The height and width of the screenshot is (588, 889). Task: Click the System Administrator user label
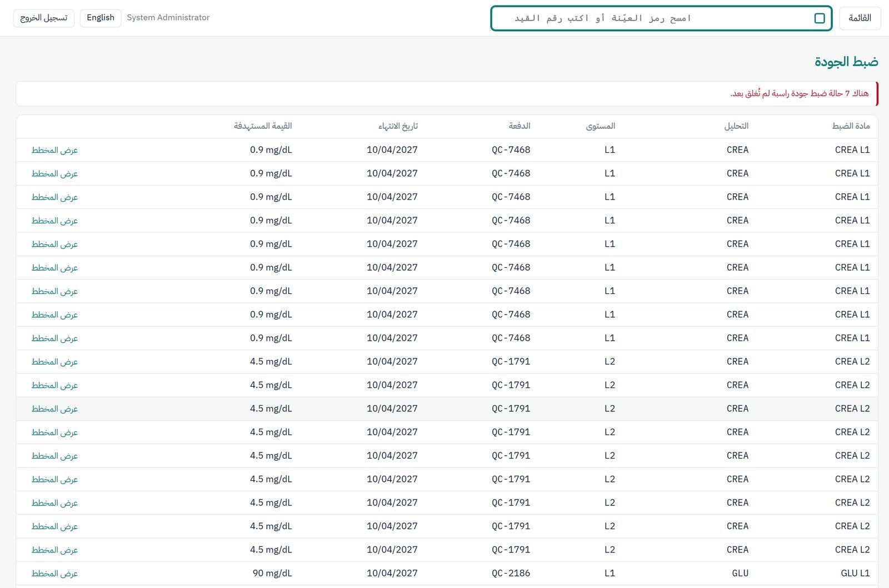168,18
